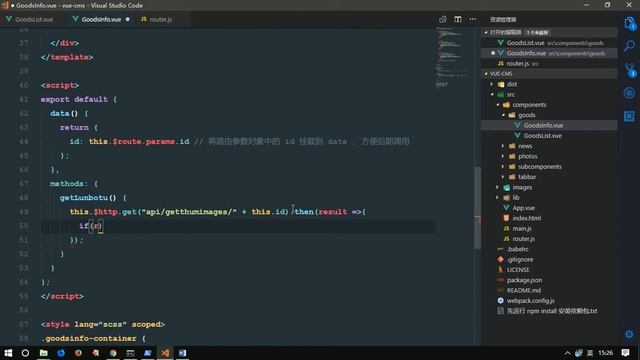The height and width of the screenshot is (360, 640).
Task: Open router.js in the open editors list
Action: point(549,64)
